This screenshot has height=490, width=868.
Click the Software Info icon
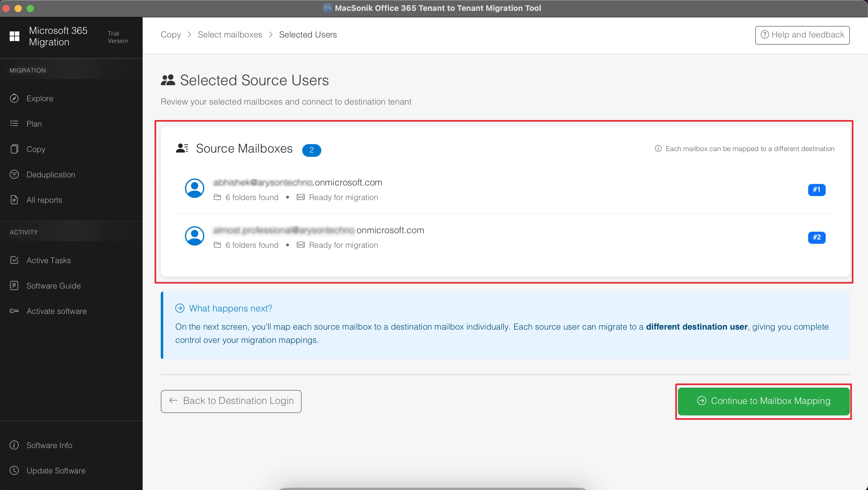coord(14,445)
